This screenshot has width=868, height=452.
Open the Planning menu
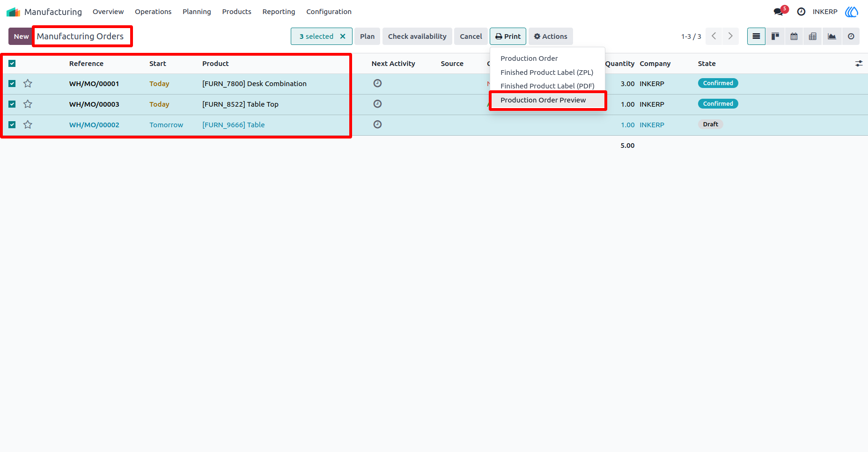click(197, 12)
